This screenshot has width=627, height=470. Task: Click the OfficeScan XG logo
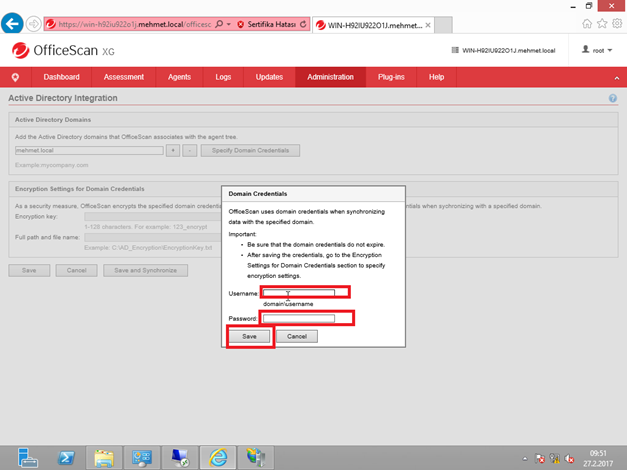coord(63,50)
